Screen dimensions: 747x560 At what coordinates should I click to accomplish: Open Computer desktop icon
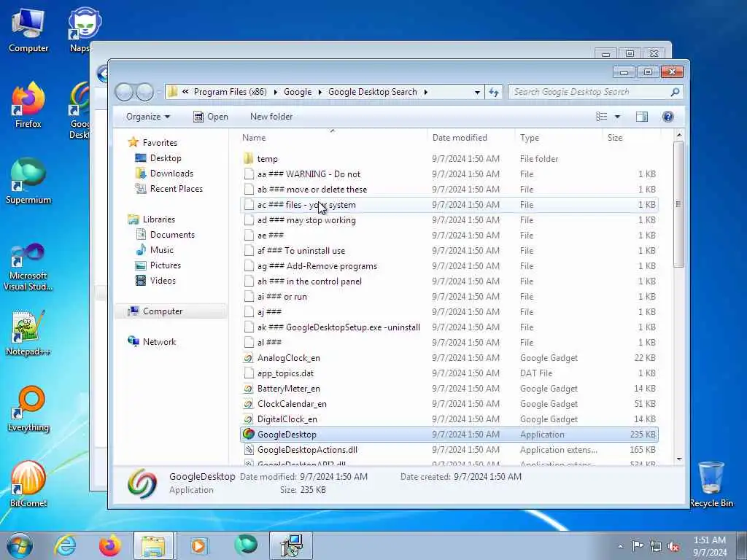click(28, 29)
